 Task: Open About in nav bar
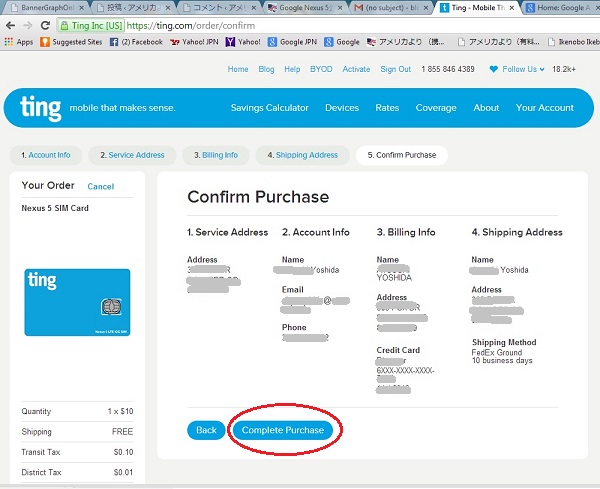click(x=486, y=108)
